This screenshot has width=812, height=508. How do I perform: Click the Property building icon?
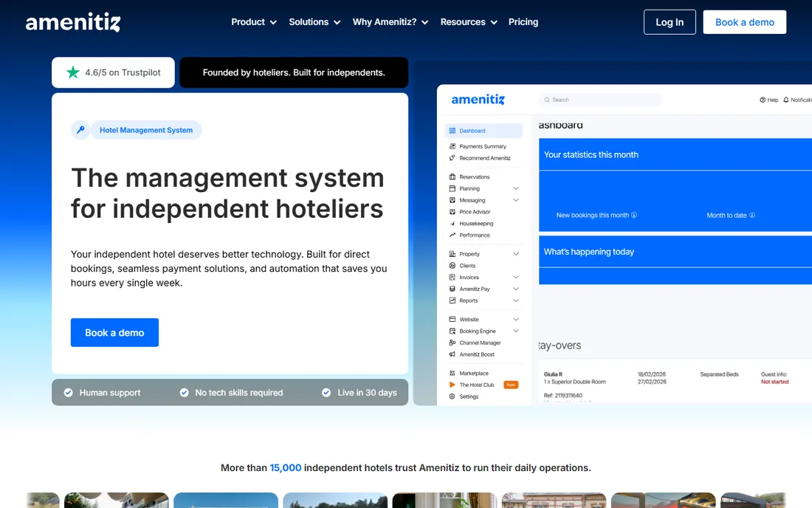452,254
